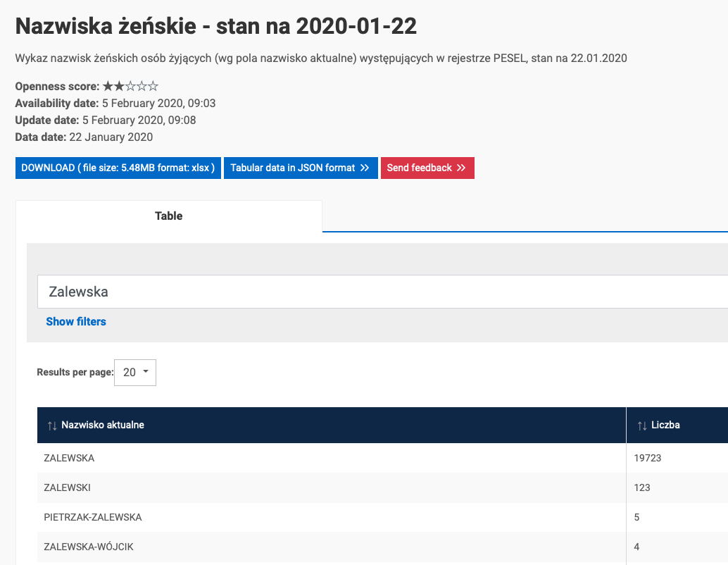
Task: Select the Table tab
Action: (x=168, y=216)
